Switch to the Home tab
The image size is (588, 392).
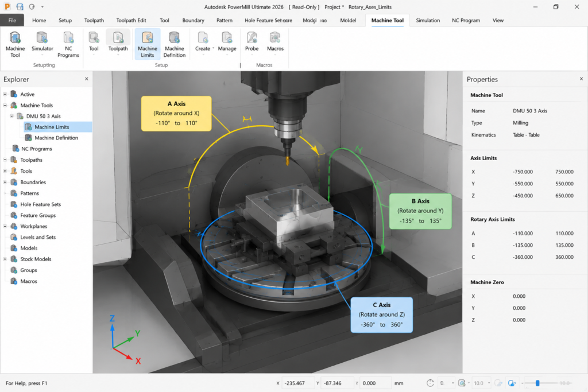[x=39, y=20]
